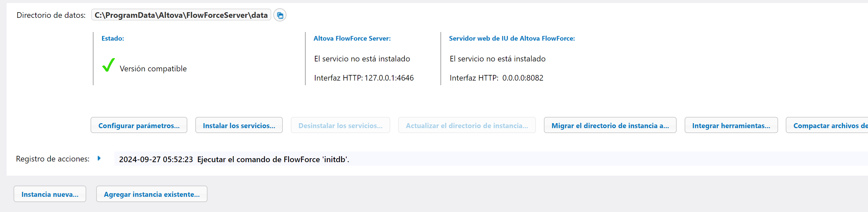Click Migrar el directorio de instancia a... button
Viewport: 868px width, 212px height.
[610, 125]
